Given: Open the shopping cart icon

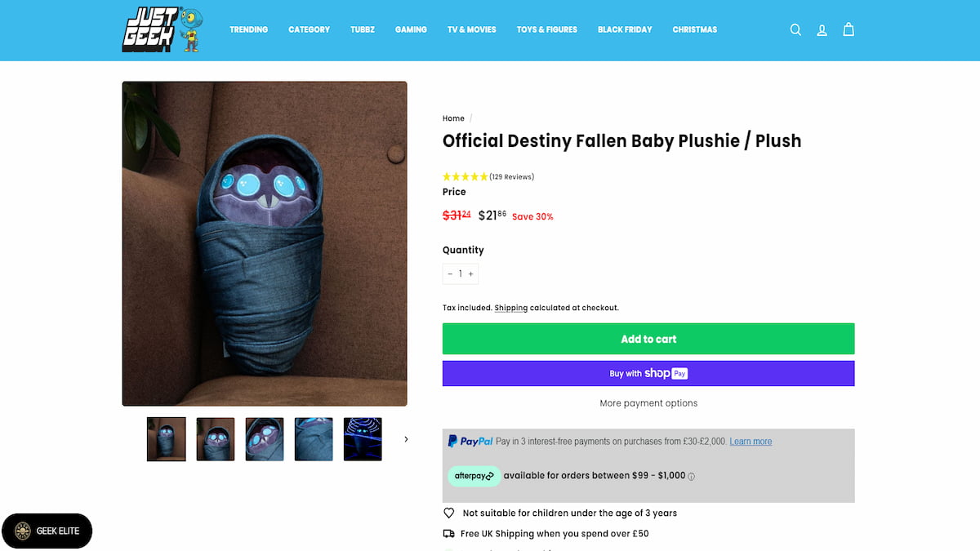Looking at the screenshot, I should 848,29.
